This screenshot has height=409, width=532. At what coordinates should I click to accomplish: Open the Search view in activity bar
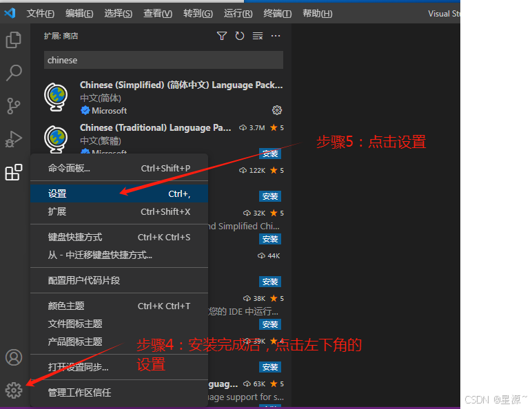[x=14, y=72]
